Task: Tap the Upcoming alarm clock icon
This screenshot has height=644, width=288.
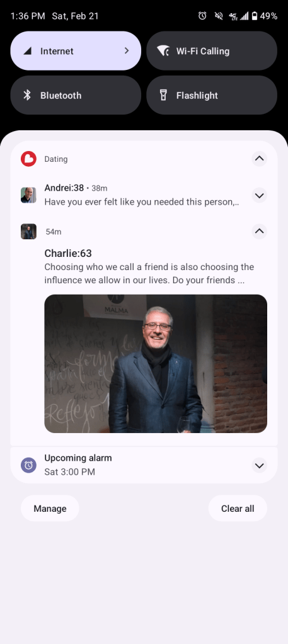Action: tap(28, 465)
